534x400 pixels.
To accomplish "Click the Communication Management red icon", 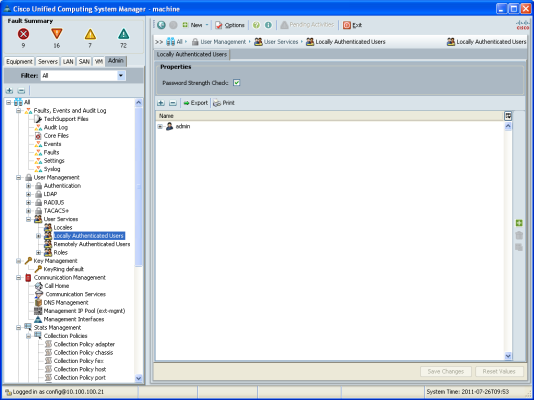I will (x=28, y=277).
